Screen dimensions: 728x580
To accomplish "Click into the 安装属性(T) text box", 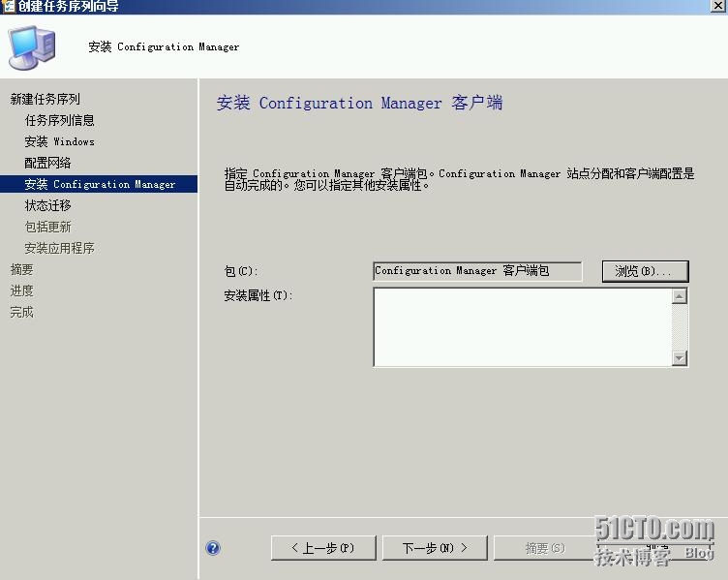I will point(523,327).
